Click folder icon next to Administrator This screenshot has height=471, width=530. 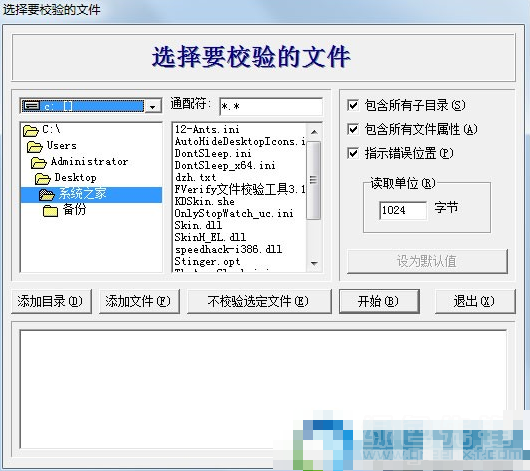pos(39,163)
